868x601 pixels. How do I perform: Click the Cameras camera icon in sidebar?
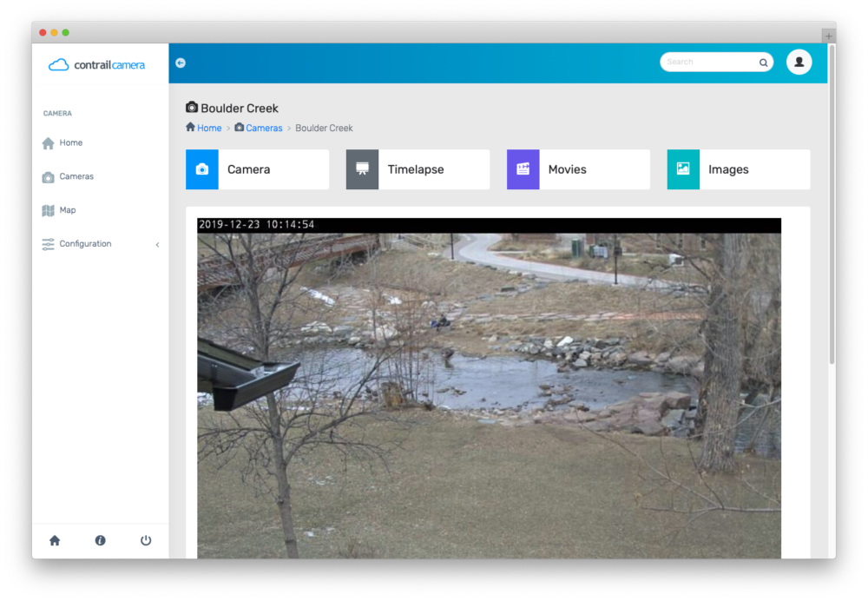48,176
